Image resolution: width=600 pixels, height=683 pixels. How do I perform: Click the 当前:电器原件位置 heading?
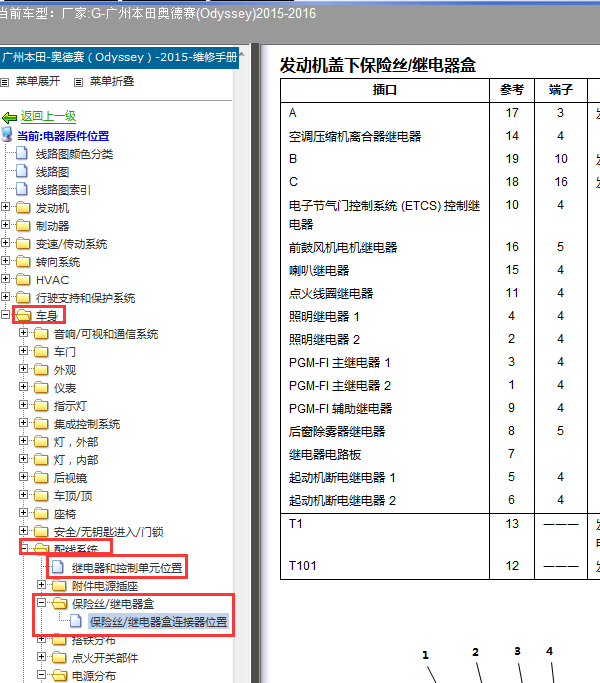[63, 136]
